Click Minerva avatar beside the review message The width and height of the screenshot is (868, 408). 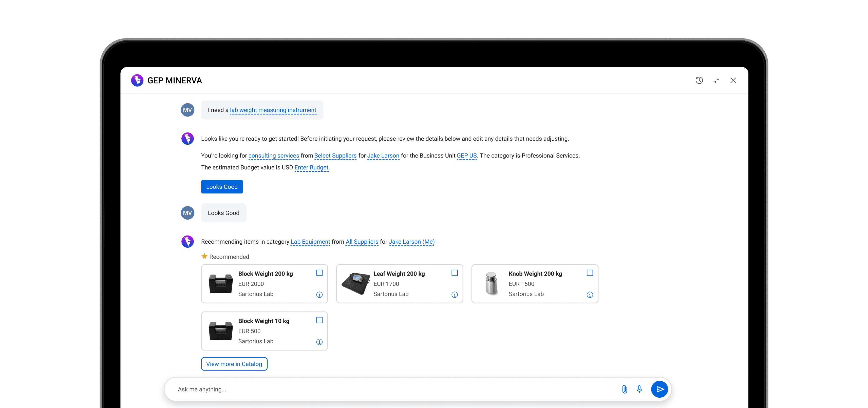188,139
